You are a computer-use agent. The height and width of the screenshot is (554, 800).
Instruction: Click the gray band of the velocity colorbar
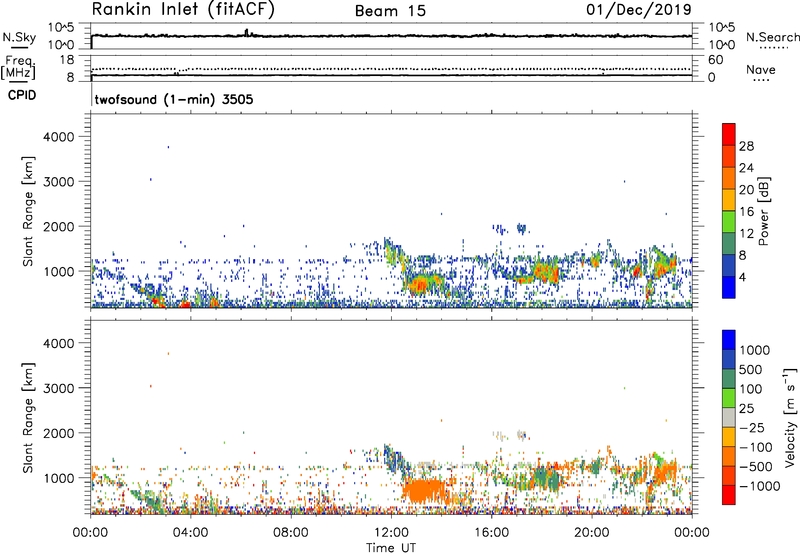729,417
